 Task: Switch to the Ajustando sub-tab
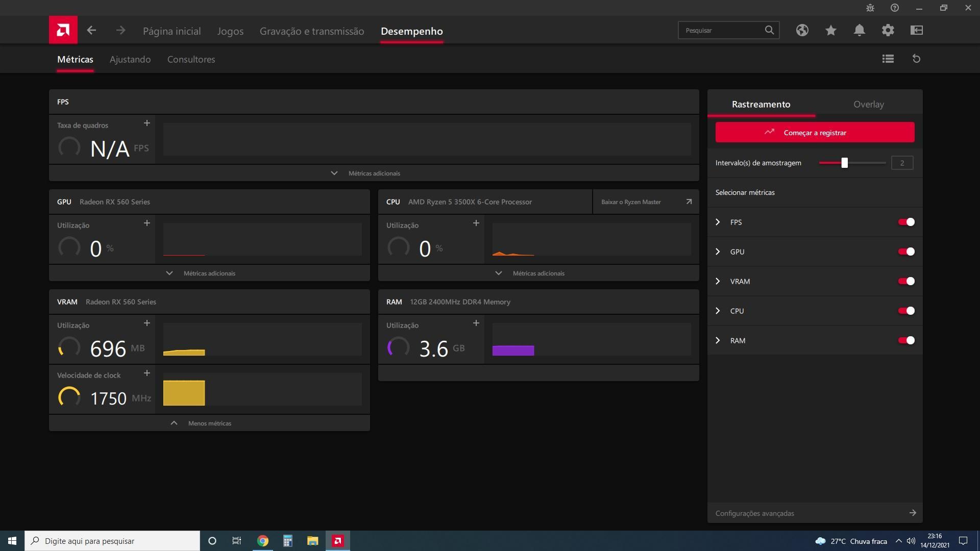(130, 59)
